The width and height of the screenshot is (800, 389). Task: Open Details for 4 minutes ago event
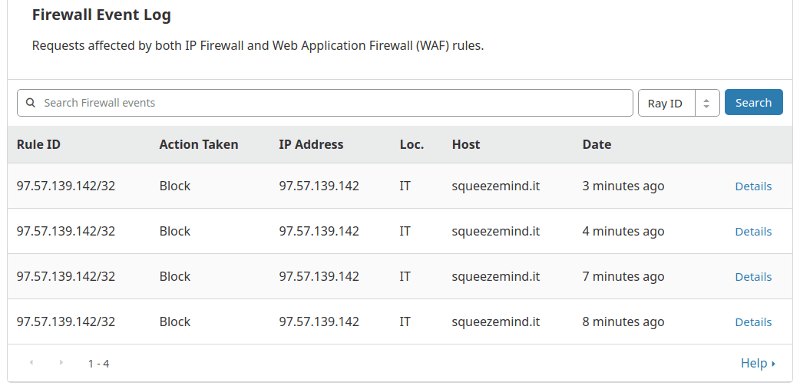pyautogui.click(x=753, y=232)
